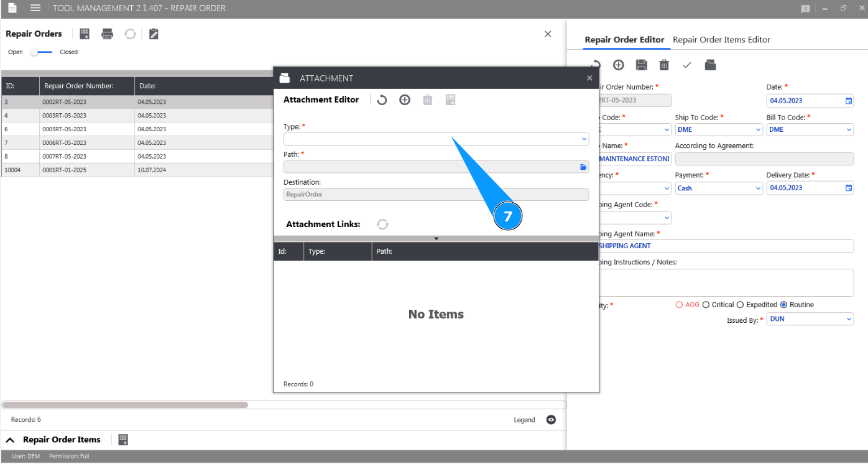The width and height of the screenshot is (868, 464).
Task: Expand the Repair Order Items section chevron
Action: 10,440
